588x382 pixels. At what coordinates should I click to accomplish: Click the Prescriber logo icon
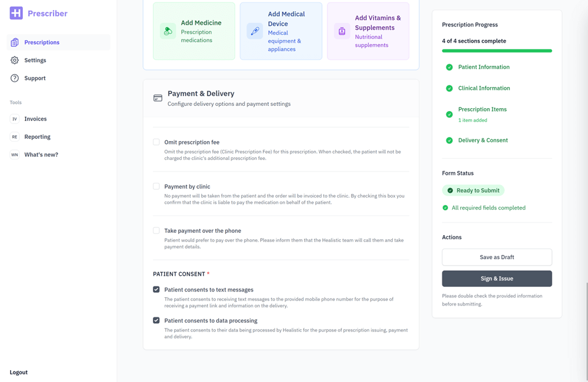click(x=16, y=13)
